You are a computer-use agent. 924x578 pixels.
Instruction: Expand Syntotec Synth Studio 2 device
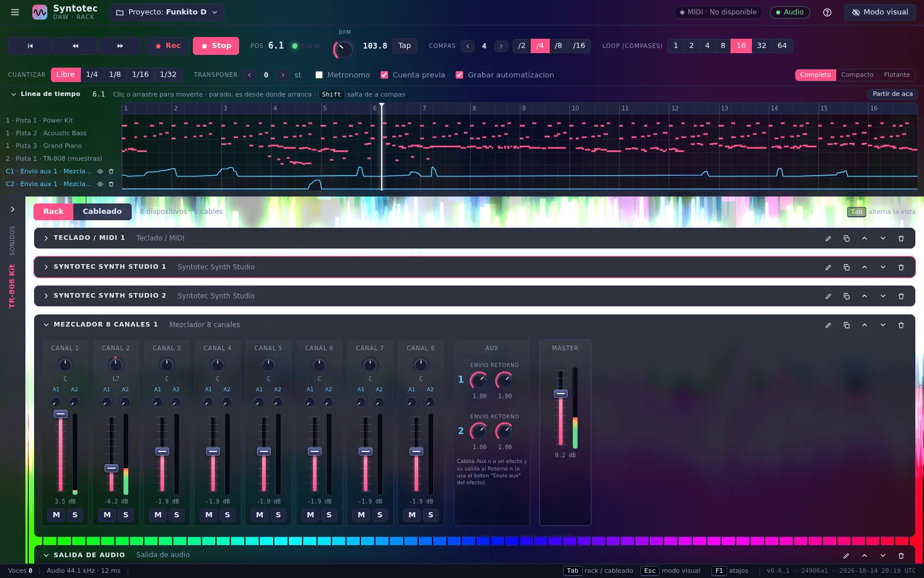[46, 296]
